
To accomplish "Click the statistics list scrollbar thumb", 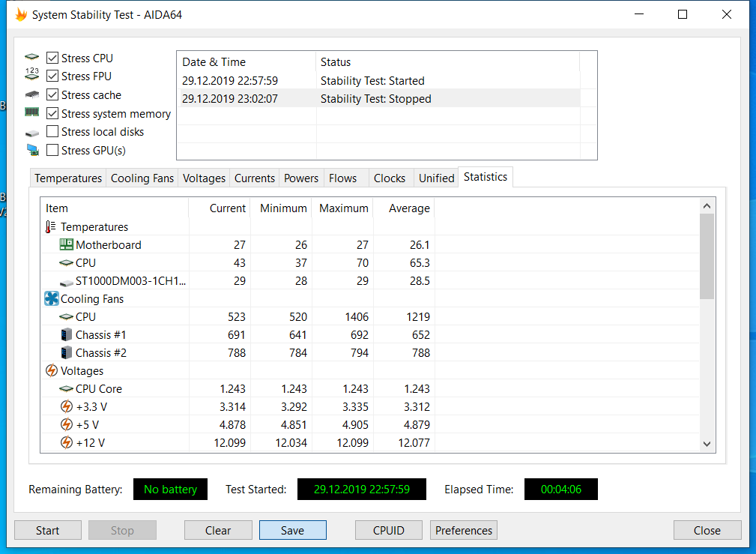I will pos(707,256).
